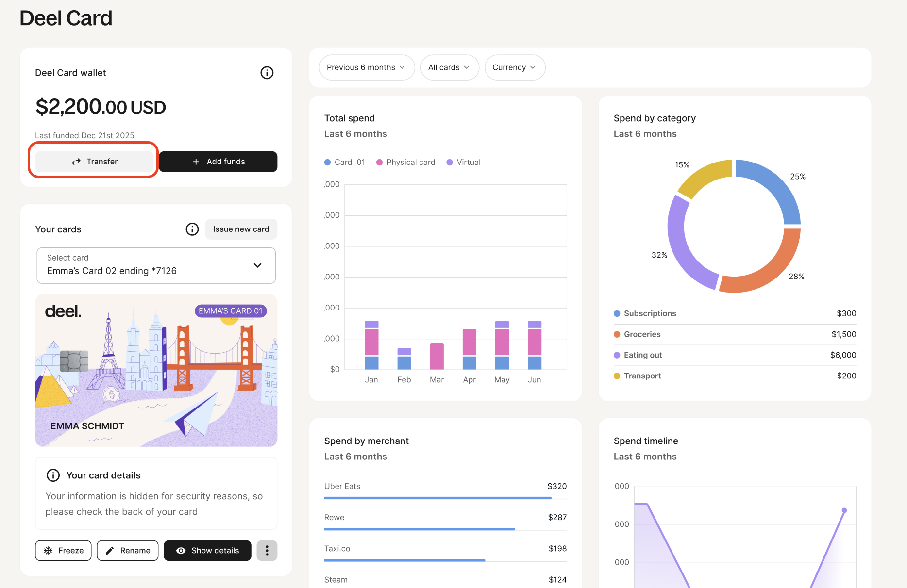Click the EMMA'S CARD 01 badge
This screenshot has height=588, width=907.
tap(230, 311)
